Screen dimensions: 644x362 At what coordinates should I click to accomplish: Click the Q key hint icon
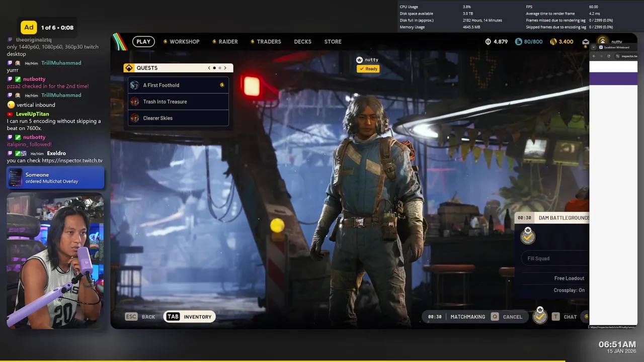coord(495,317)
